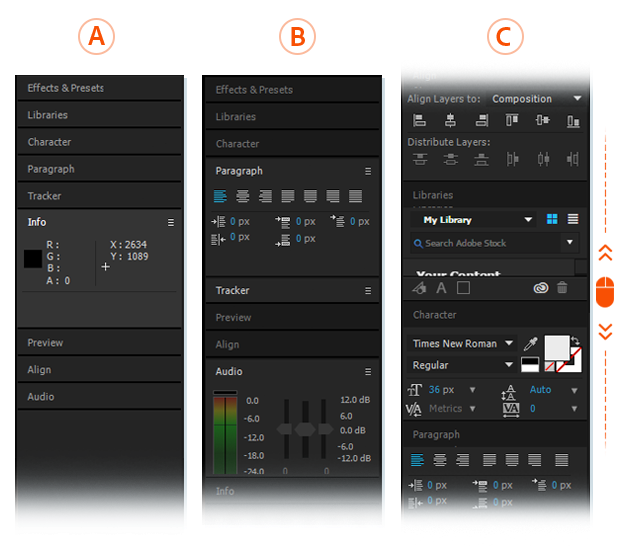Click the left audio level slider in panel B
Screen dimensions: 629x550
[x=285, y=429]
